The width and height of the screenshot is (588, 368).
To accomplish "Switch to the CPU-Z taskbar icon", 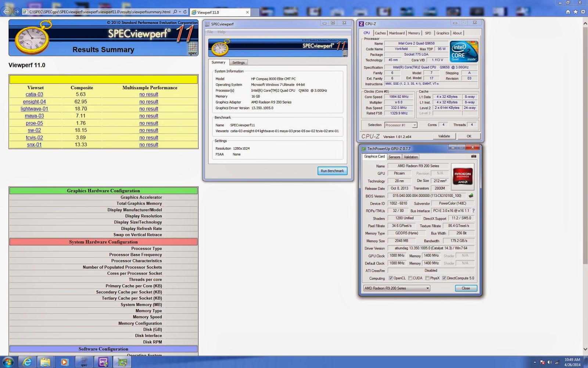I will [103, 362].
